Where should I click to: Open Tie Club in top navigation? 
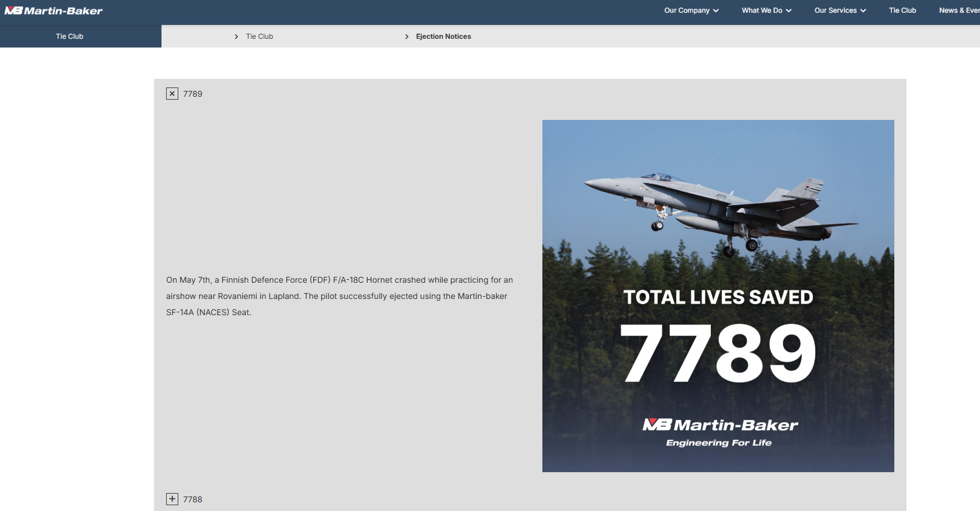coord(902,10)
